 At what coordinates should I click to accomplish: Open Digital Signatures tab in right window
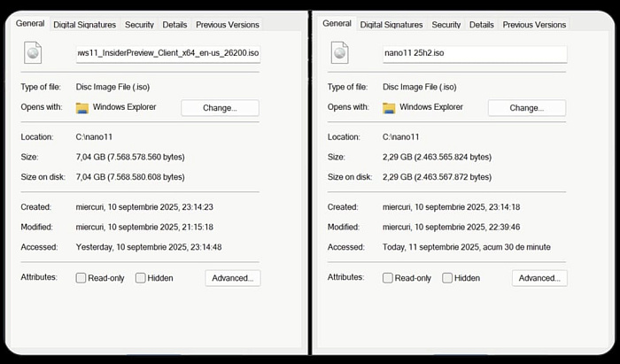pyautogui.click(x=391, y=25)
